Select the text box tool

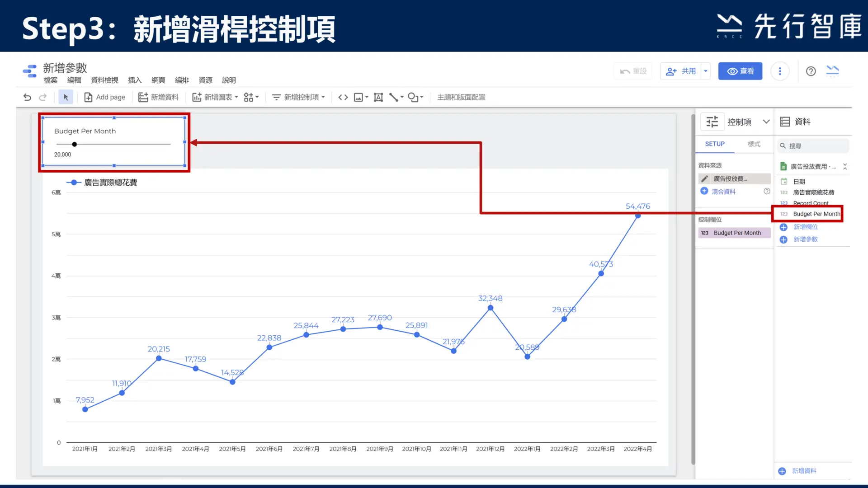pos(378,97)
